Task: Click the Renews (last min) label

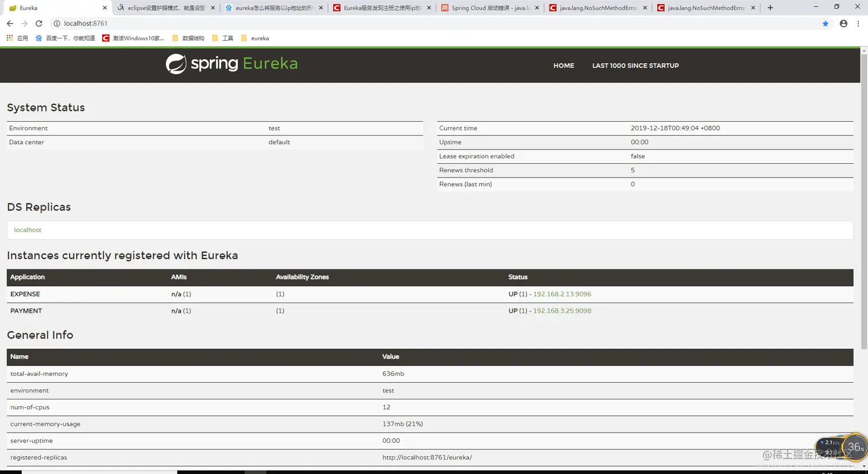Action: pos(466,184)
